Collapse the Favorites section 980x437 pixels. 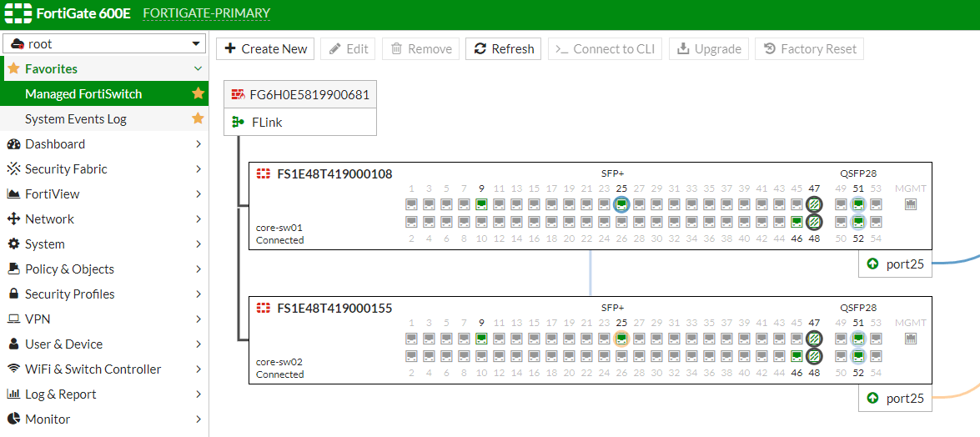[199, 68]
